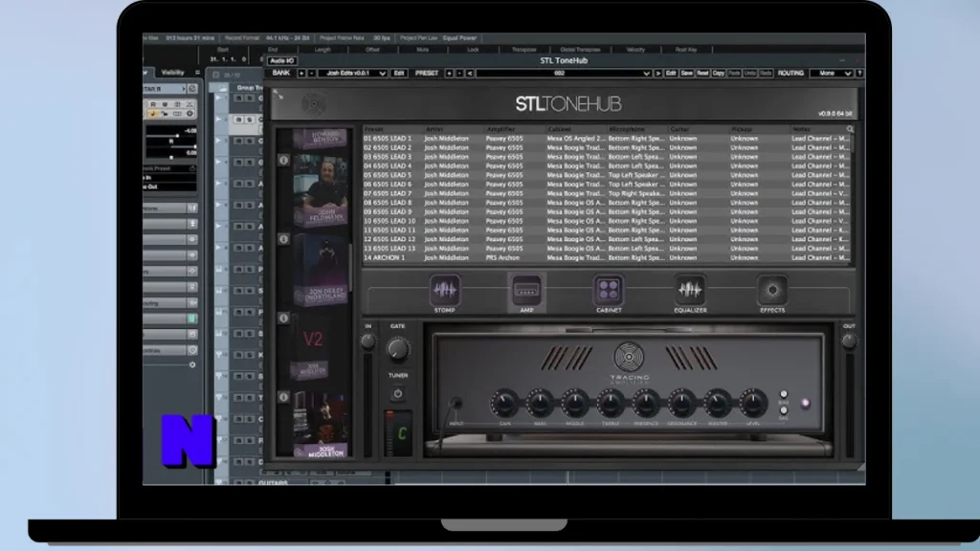
Task: Click the preset Edit button
Action: coord(671,73)
